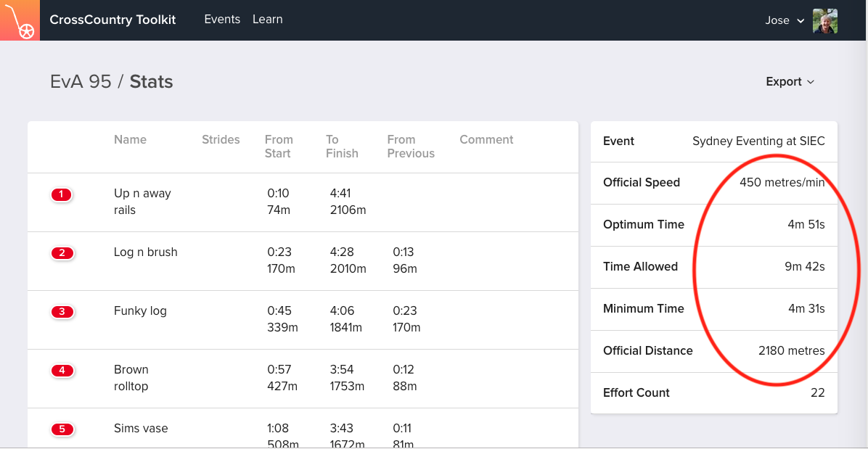Click the CrossCountry Toolkit logo icon
The image size is (868, 449).
20,20
